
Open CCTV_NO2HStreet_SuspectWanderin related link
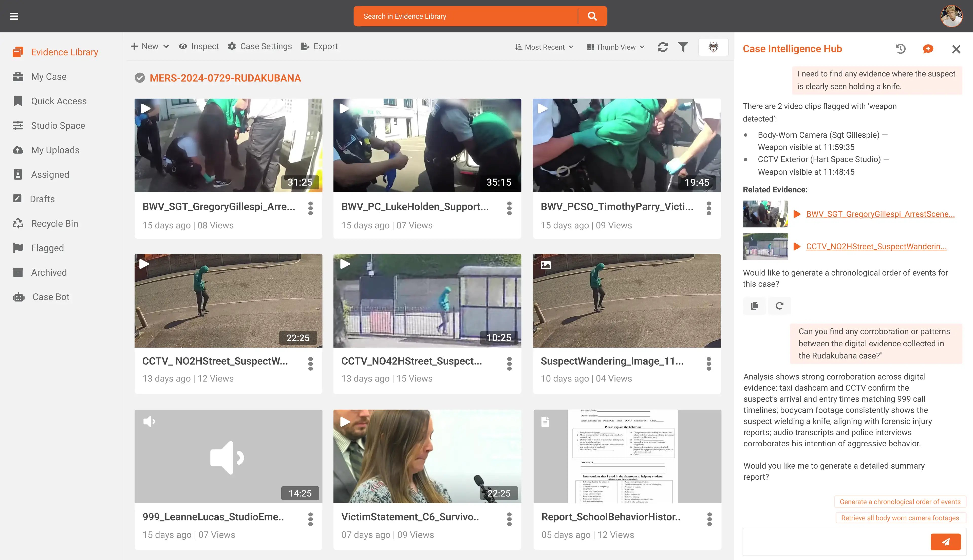(x=876, y=247)
